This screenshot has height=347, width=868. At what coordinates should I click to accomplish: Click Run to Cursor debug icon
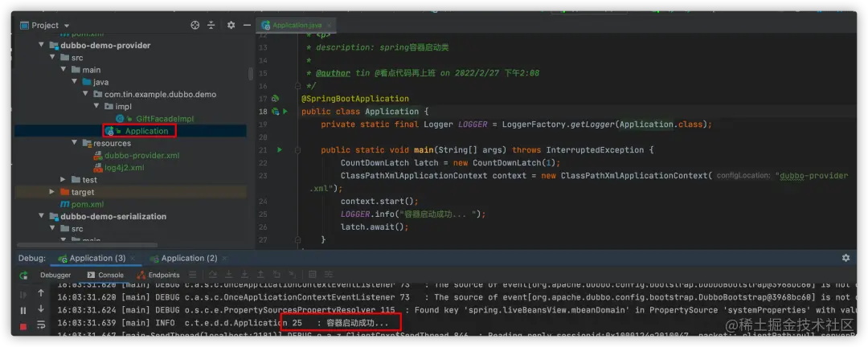click(x=292, y=275)
